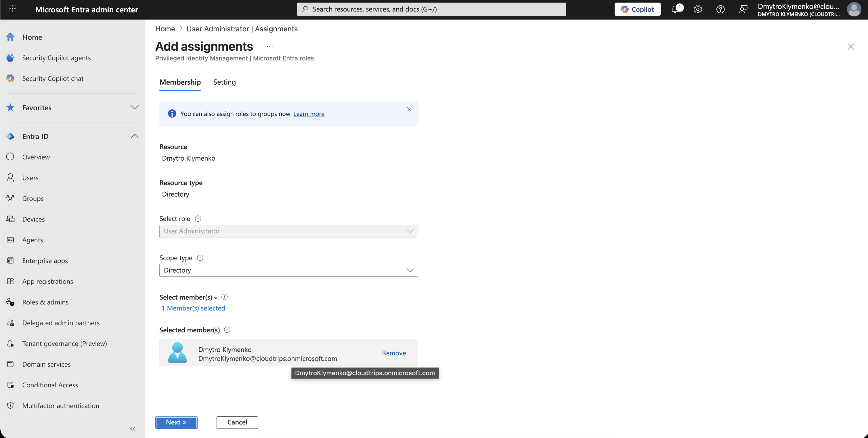Open the Scope type Directory dropdown

coord(288,270)
